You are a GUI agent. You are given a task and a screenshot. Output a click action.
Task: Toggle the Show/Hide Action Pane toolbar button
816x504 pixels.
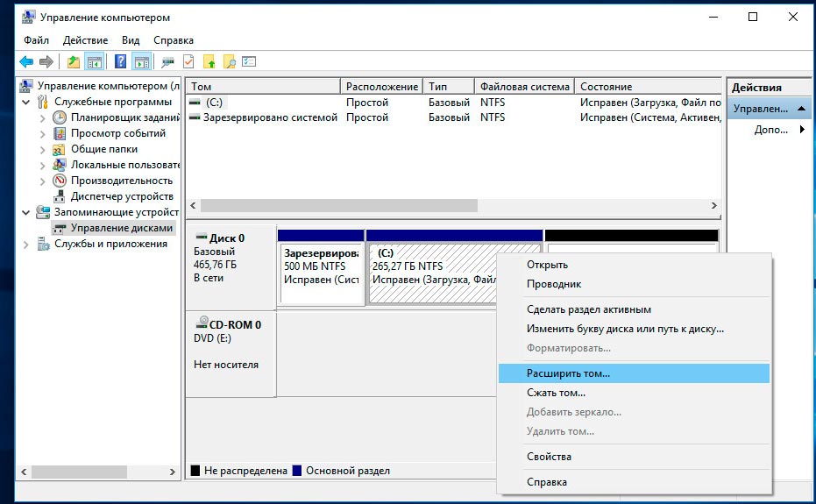140,61
